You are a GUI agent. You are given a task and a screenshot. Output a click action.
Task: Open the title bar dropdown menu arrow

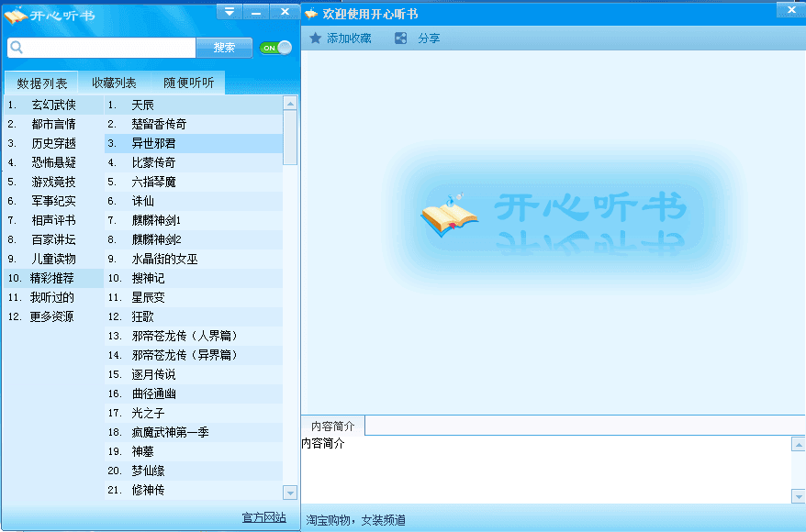point(229,11)
